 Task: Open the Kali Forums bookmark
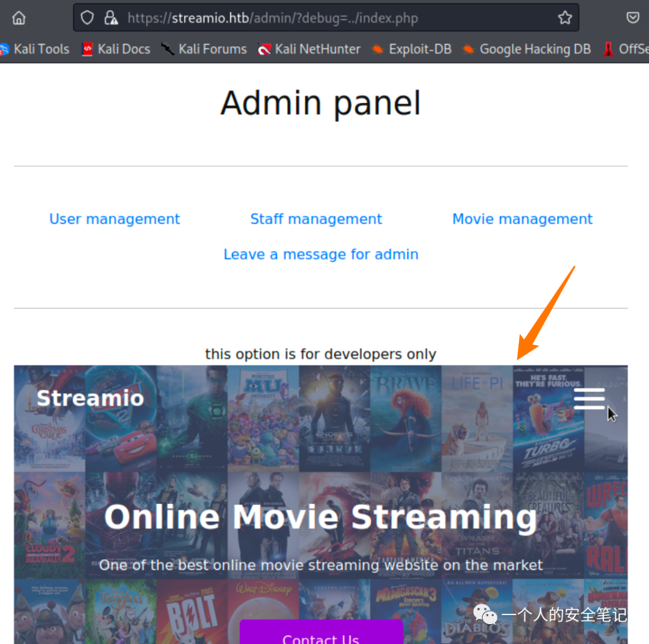pos(204,49)
